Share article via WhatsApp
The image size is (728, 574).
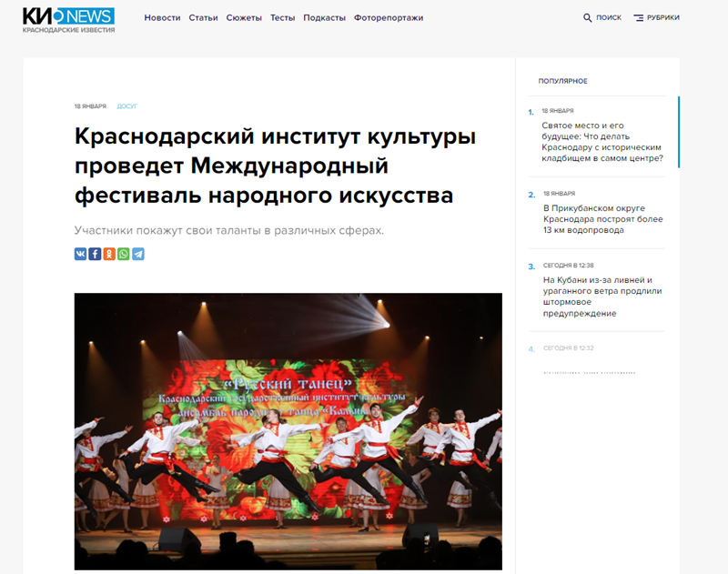click(x=124, y=254)
